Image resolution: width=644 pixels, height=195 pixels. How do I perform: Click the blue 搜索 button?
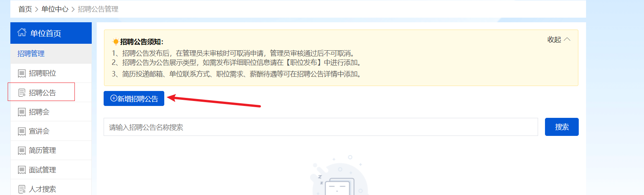(x=562, y=127)
